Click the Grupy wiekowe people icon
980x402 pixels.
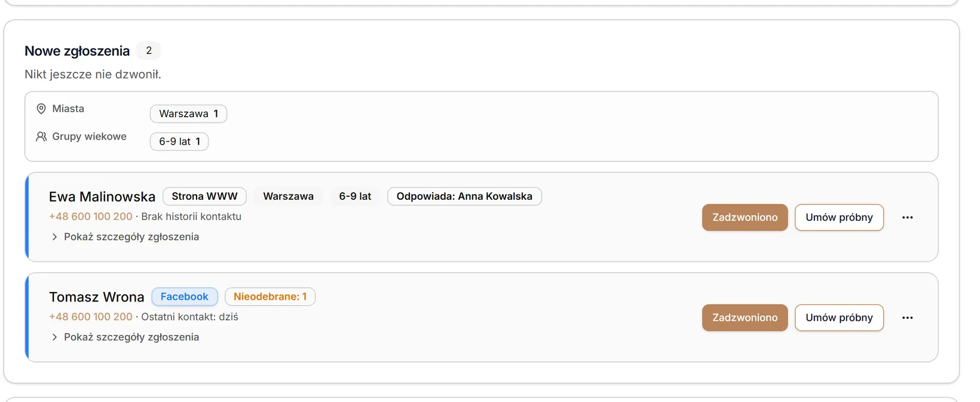(41, 136)
